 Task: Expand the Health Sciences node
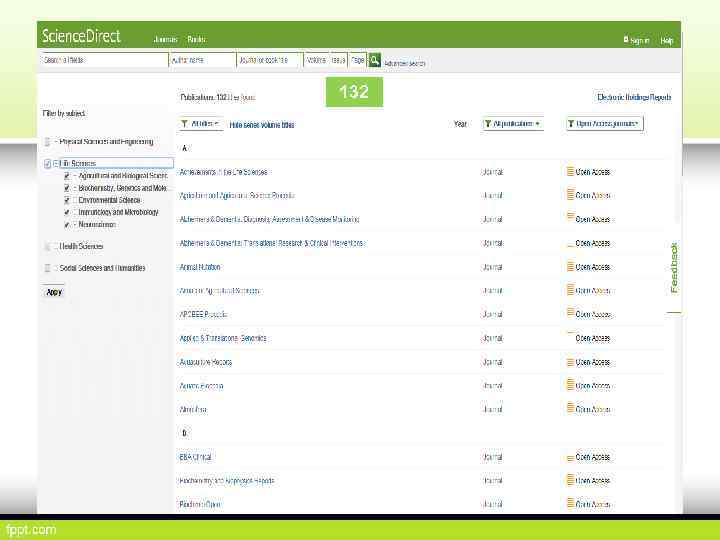click(x=56, y=247)
